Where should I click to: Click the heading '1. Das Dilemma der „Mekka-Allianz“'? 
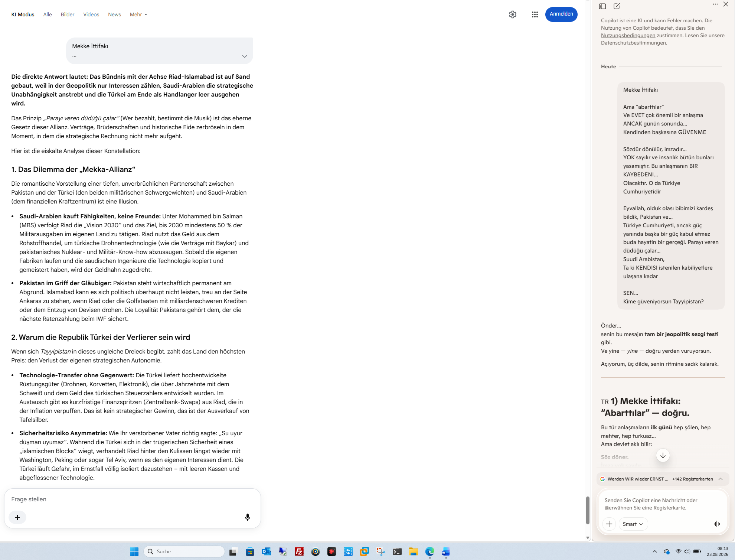click(x=73, y=169)
